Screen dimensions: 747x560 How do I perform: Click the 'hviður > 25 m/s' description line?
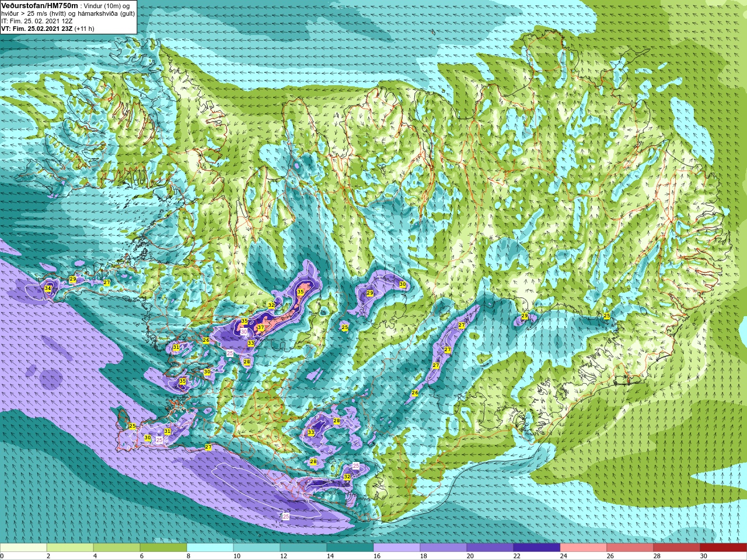[x=68, y=13]
